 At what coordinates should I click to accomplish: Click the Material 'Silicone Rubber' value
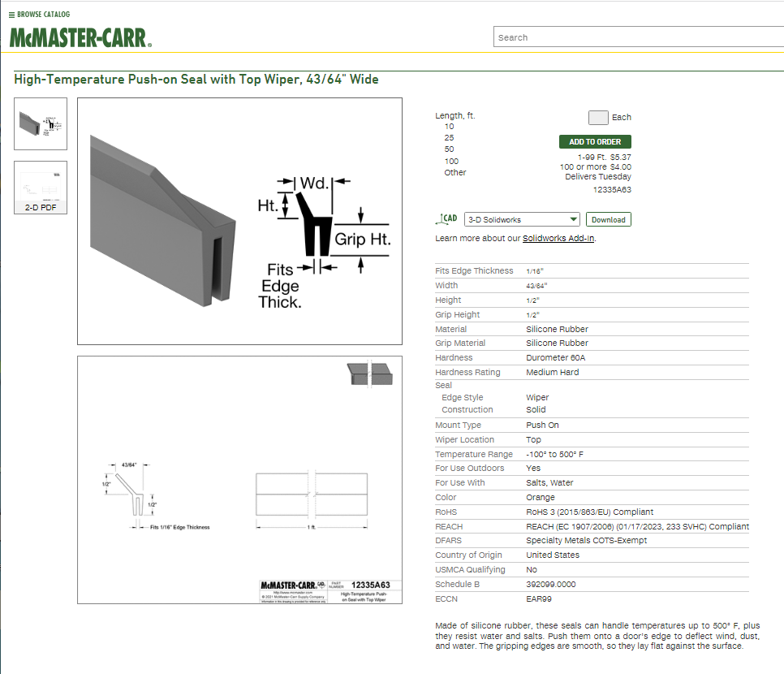pyautogui.click(x=557, y=329)
